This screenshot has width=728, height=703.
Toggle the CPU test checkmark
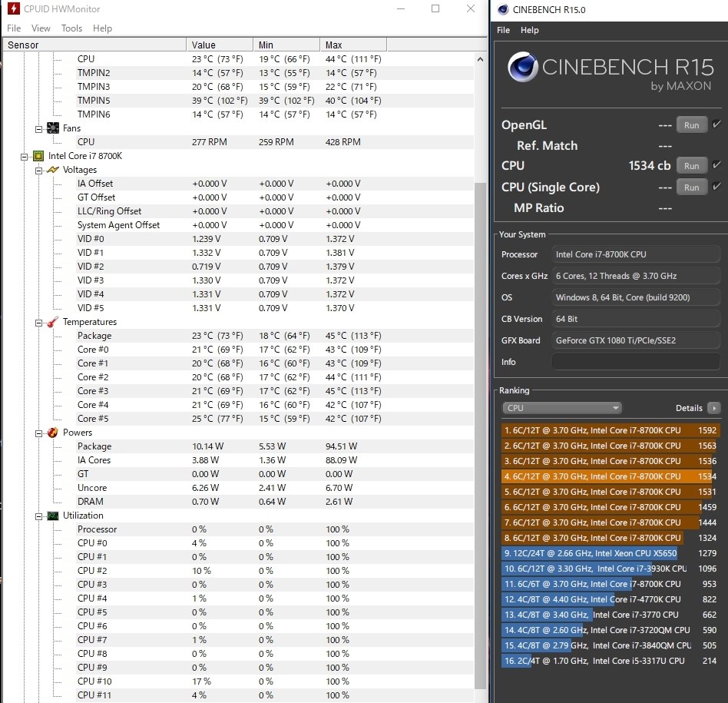tap(716, 164)
